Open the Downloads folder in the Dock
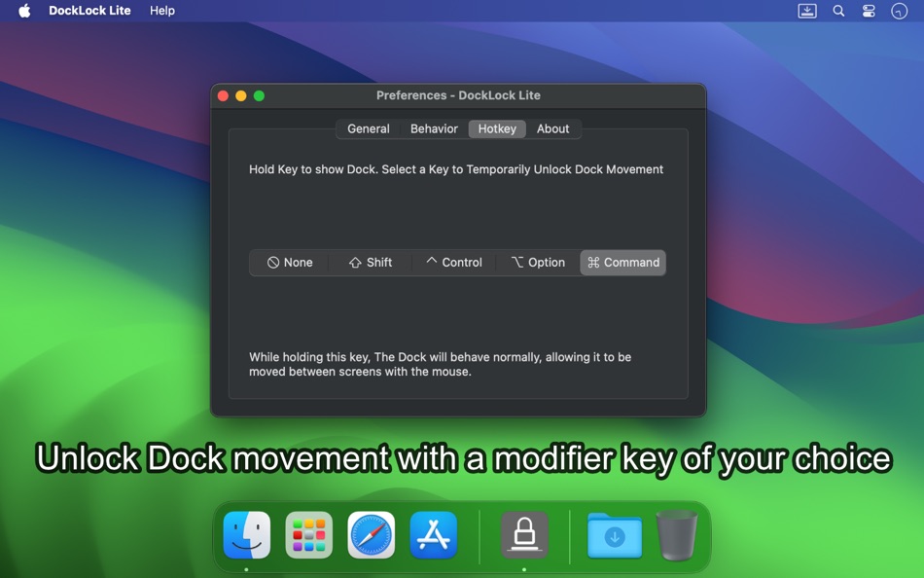This screenshot has height=578, width=924. coord(615,535)
